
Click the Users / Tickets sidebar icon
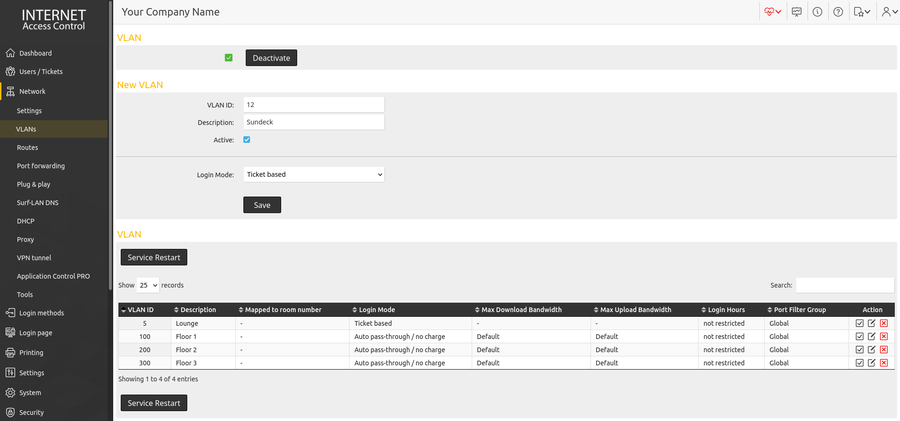pos(10,72)
